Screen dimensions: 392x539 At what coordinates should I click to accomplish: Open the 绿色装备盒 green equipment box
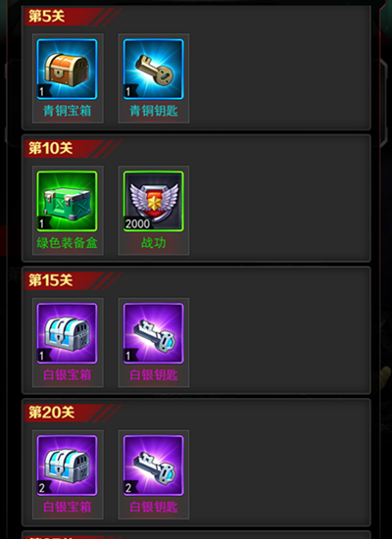coord(67,201)
